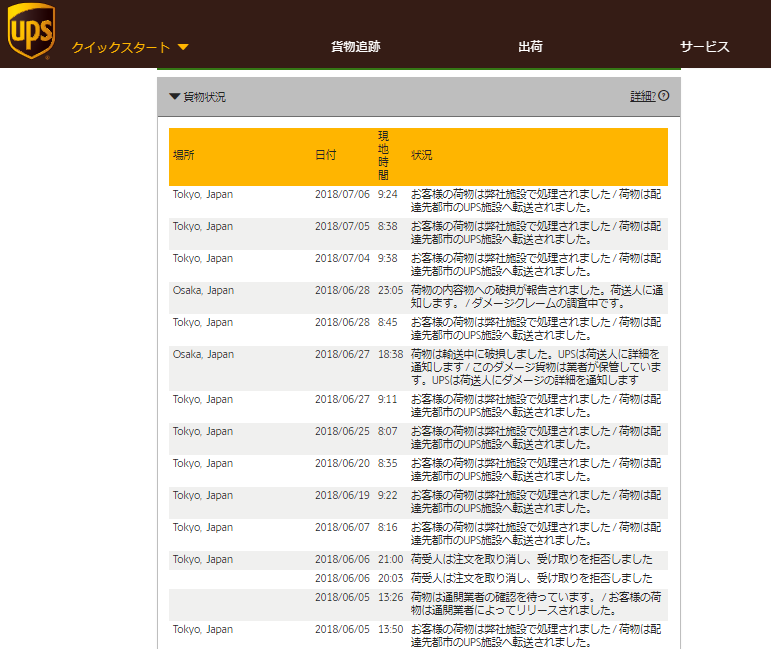The height and width of the screenshot is (649, 771).
Task: Click the 詳細? help link
Action: (x=643, y=96)
